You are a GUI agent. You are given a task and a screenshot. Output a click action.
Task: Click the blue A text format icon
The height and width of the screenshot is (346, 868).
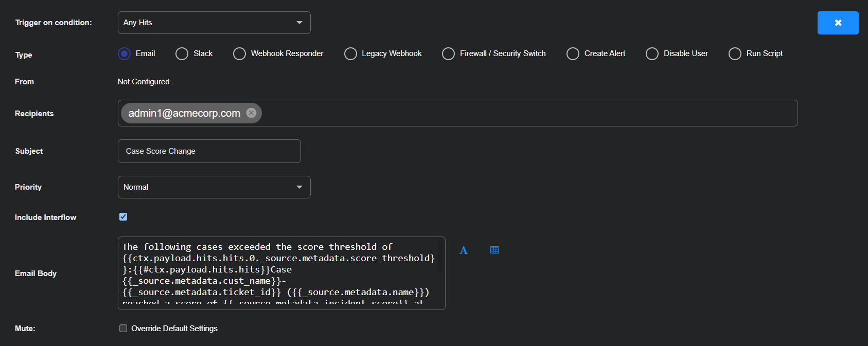point(464,250)
